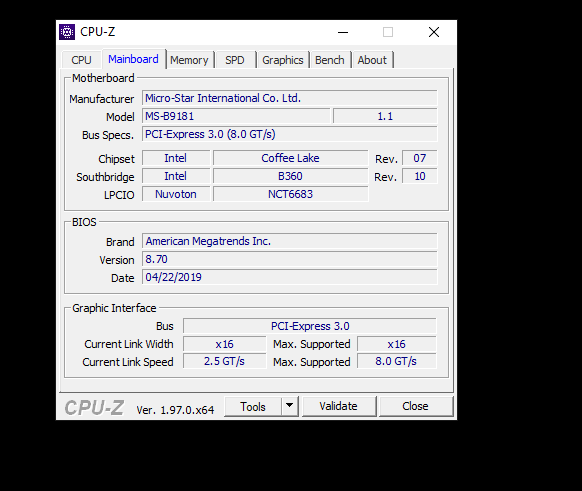Select the Mainboard tab
Image resolution: width=582 pixels, height=491 pixels.
tap(133, 59)
